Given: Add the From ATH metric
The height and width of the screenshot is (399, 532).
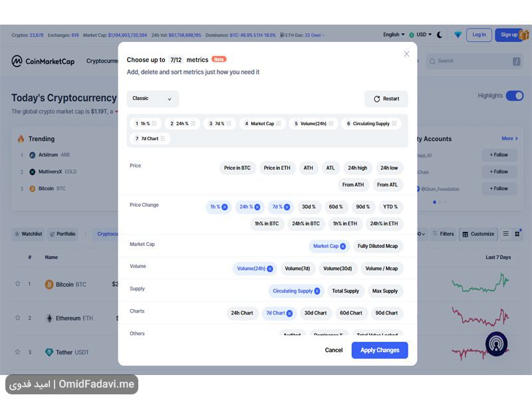Looking at the screenshot, I should (x=353, y=185).
